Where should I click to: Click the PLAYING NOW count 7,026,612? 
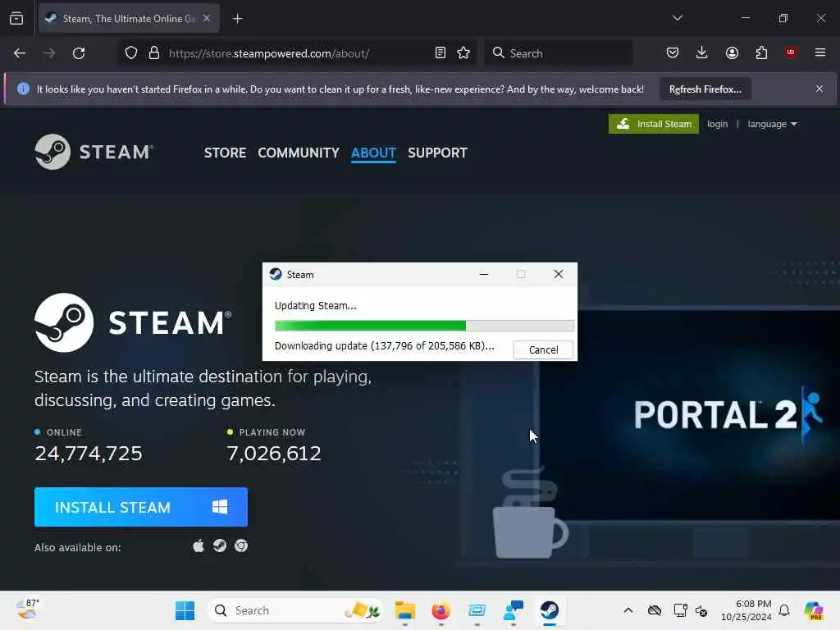[x=274, y=454]
